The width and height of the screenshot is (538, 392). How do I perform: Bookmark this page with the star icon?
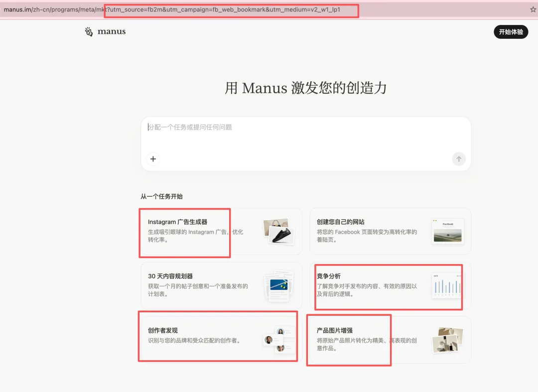(x=533, y=9)
